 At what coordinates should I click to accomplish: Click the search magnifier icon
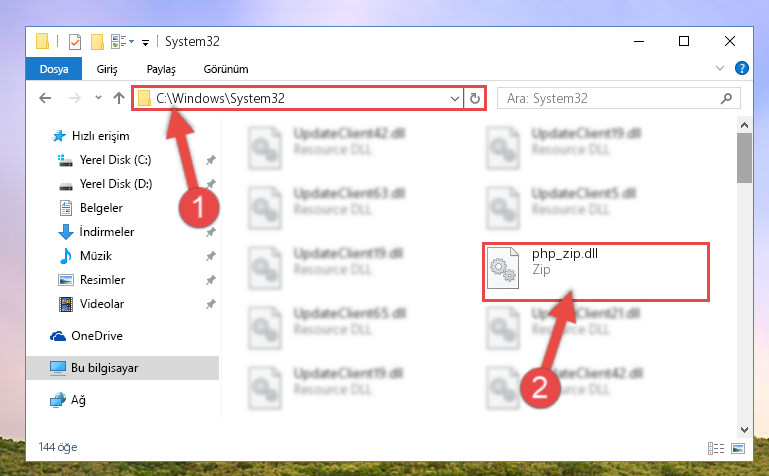click(x=726, y=99)
